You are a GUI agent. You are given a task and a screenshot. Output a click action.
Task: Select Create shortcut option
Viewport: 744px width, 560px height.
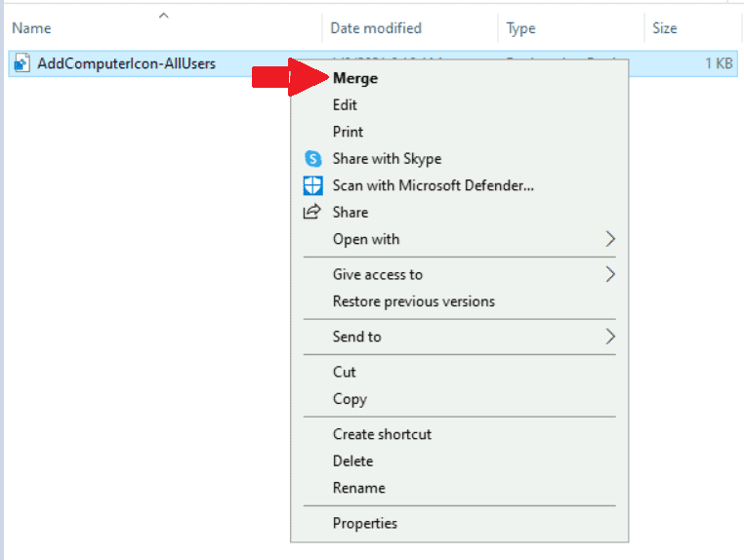click(x=382, y=434)
